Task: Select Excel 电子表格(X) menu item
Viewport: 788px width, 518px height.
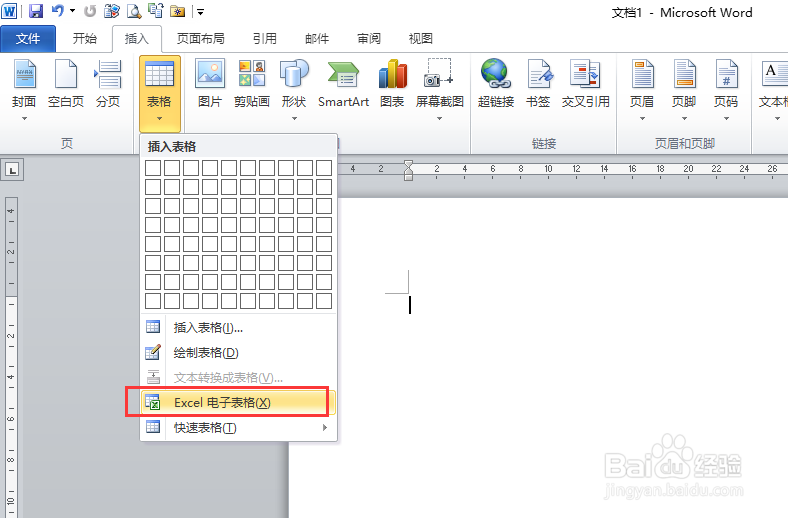Action: click(238, 402)
